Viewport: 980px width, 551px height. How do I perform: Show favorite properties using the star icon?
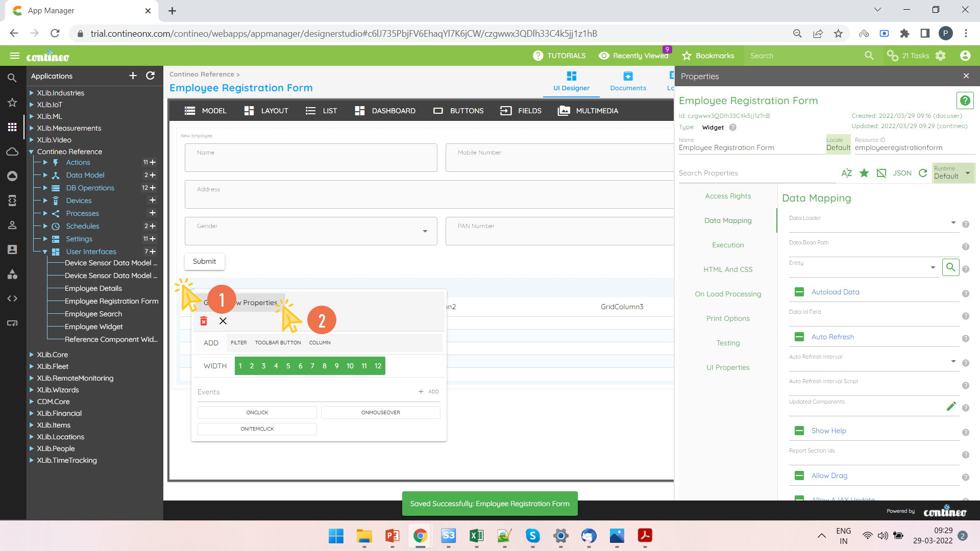[864, 173]
